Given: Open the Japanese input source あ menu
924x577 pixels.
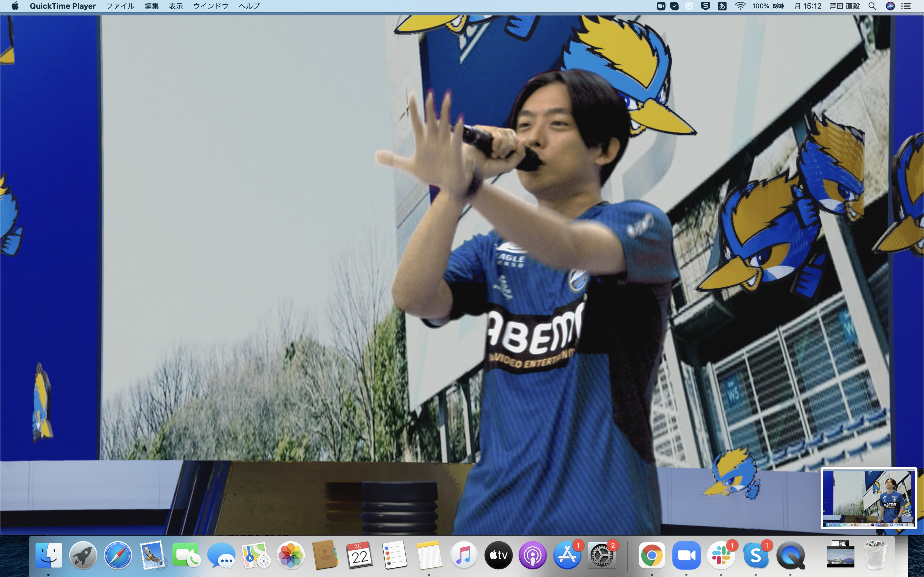Looking at the screenshot, I should [722, 6].
